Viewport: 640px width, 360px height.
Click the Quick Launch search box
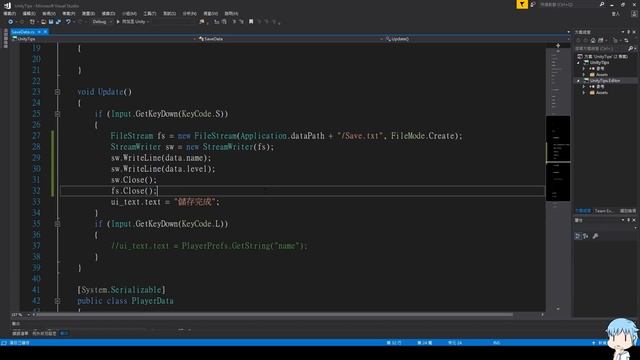(572, 4)
